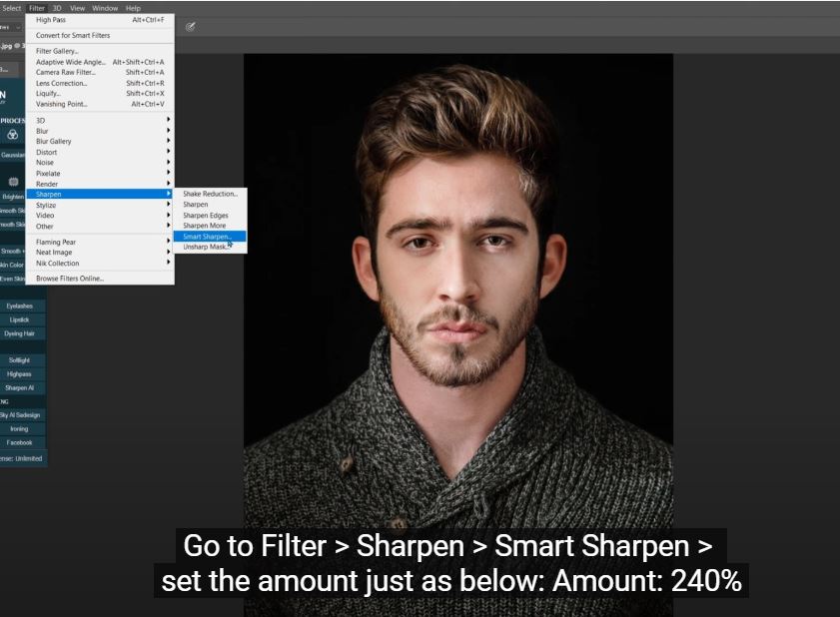
Task: Open the Window menu
Action: pyautogui.click(x=105, y=8)
